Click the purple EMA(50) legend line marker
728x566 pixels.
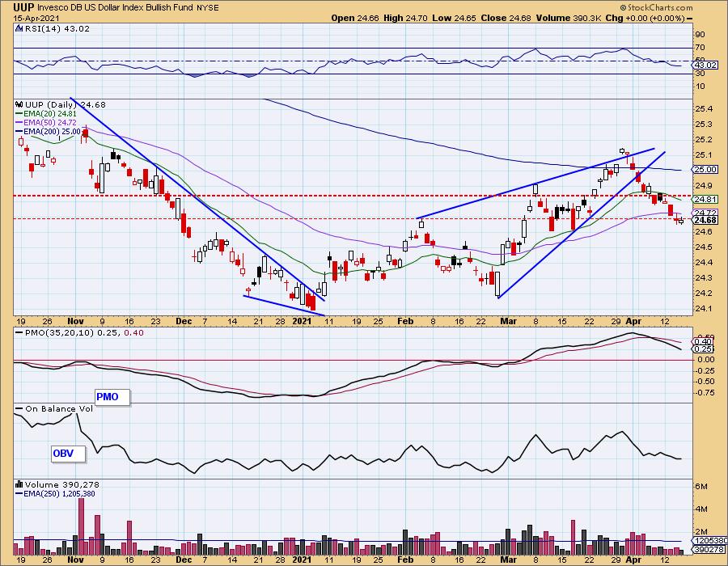pyautogui.click(x=19, y=122)
